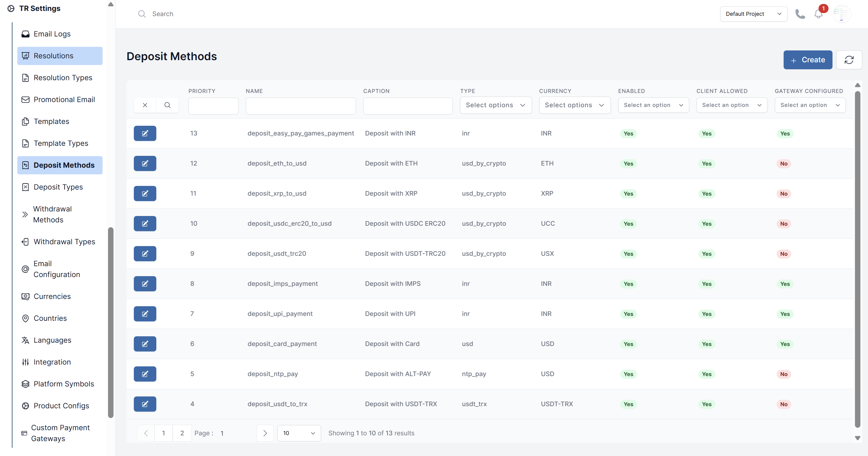
Task: Open the Type filter dropdown
Action: click(x=496, y=105)
